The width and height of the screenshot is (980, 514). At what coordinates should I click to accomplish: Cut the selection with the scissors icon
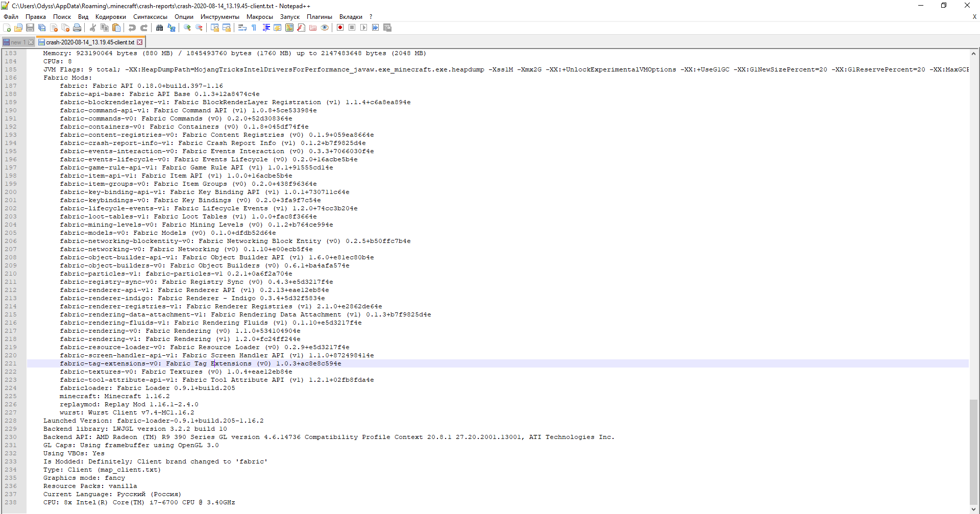93,28
